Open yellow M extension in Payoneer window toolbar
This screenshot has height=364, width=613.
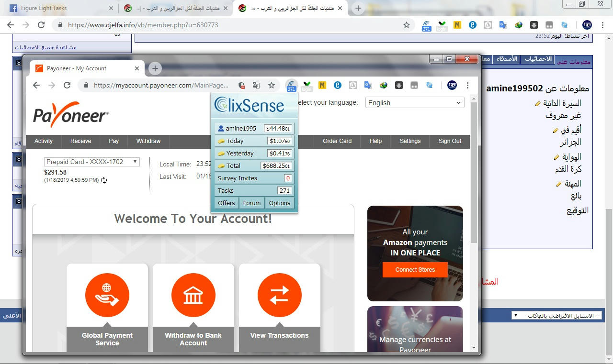click(322, 85)
